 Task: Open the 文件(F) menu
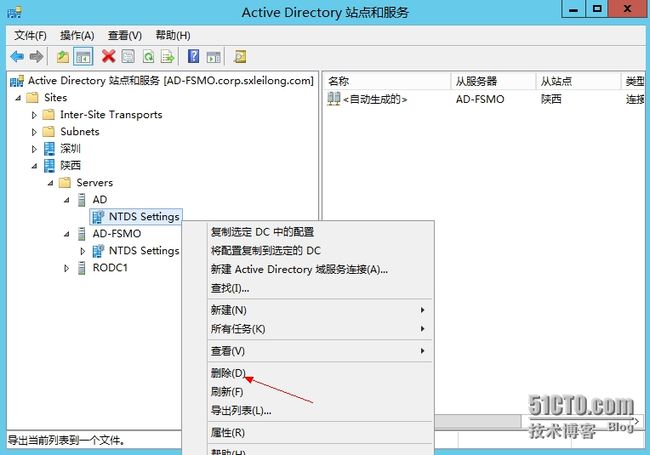click(30, 36)
